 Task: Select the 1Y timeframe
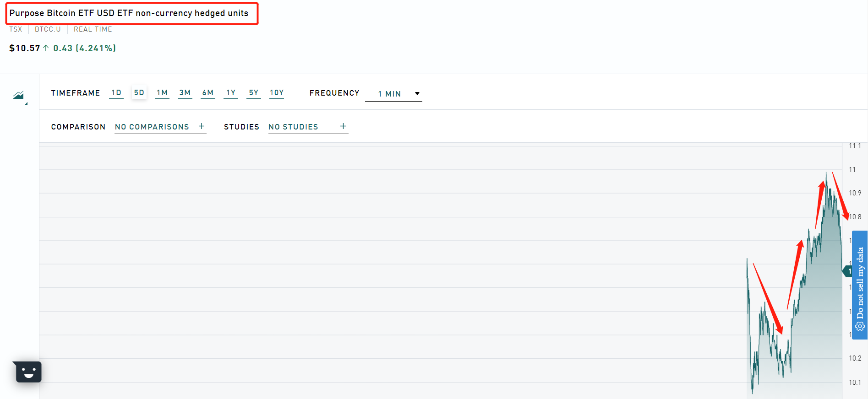[231, 93]
